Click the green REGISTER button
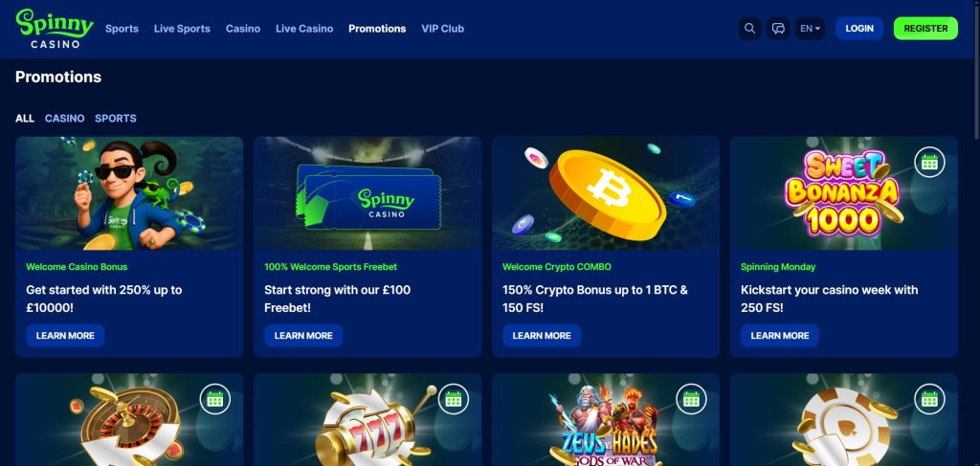The image size is (980, 466). pos(925,28)
